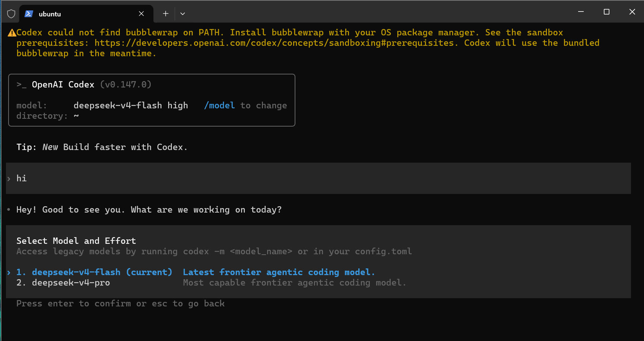Click the yellow warning triangle icon
Image resolution: width=644 pixels, height=341 pixels.
[12, 33]
